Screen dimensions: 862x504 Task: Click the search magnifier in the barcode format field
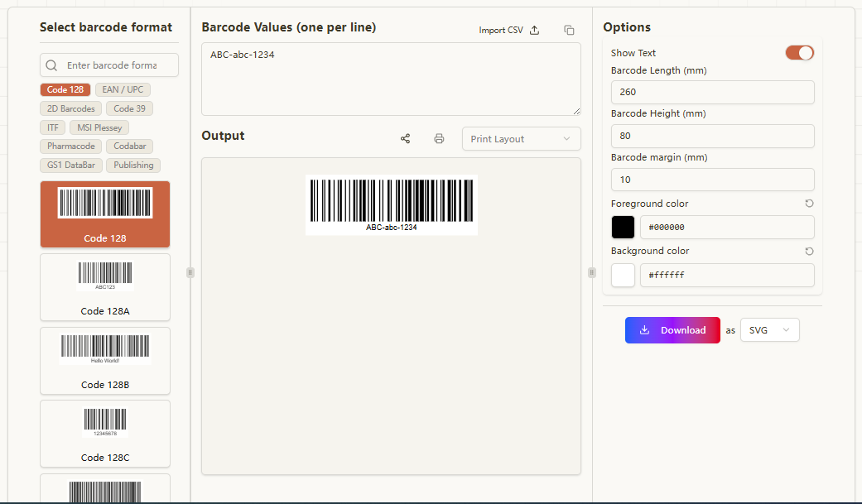click(x=51, y=65)
